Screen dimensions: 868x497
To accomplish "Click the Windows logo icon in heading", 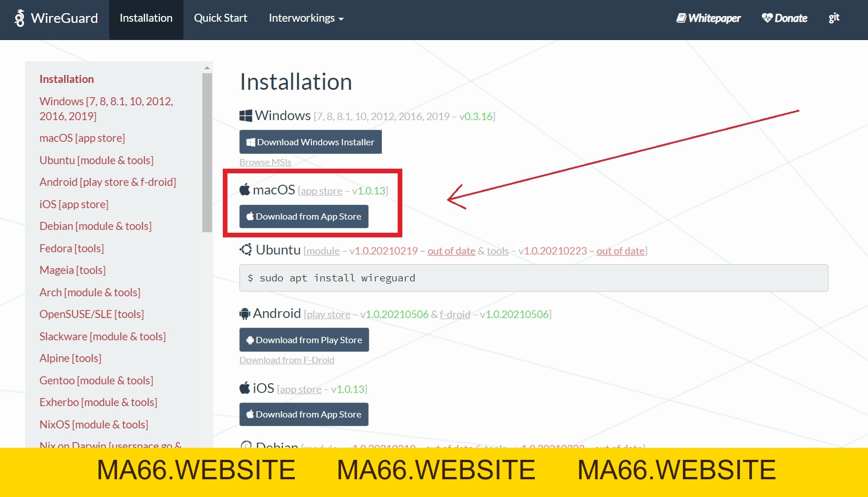I will click(246, 116).
